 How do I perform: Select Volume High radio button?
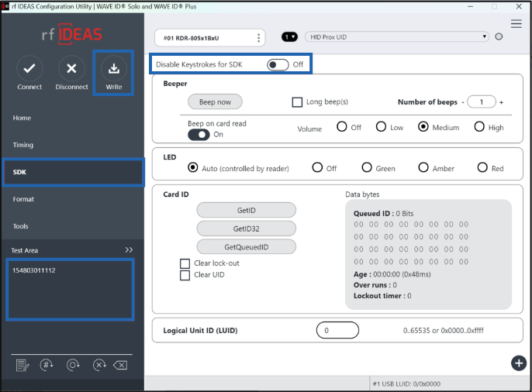(479, 127)
